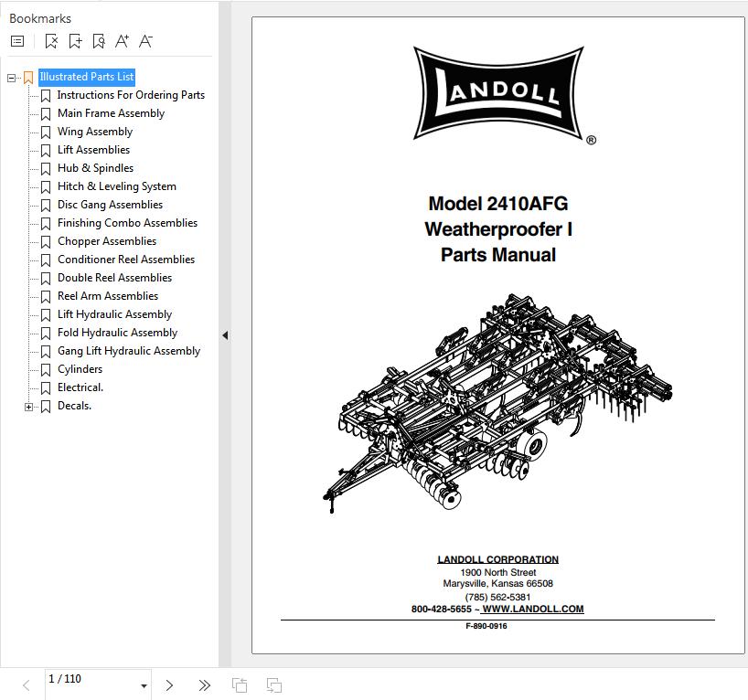Decrease bookmark text size icon

(145, 41)
